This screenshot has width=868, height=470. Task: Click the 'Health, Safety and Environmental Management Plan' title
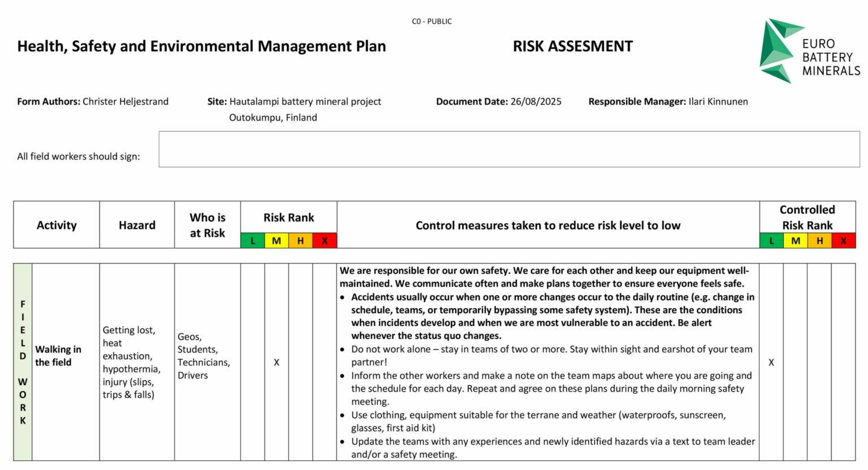202,46
